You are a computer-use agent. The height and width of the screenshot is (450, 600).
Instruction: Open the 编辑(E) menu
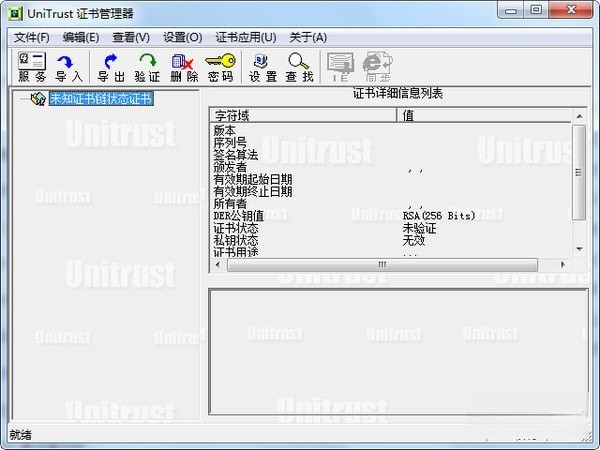(x=81, y=37)
